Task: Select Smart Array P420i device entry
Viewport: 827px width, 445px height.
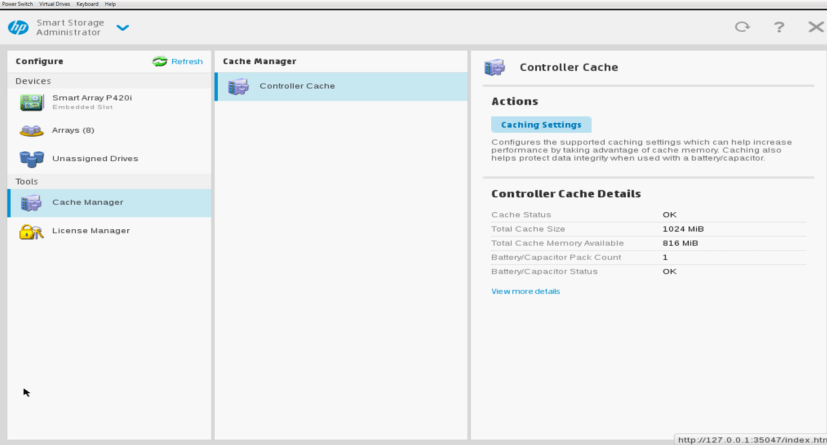Action: click(x=109, y=102)
